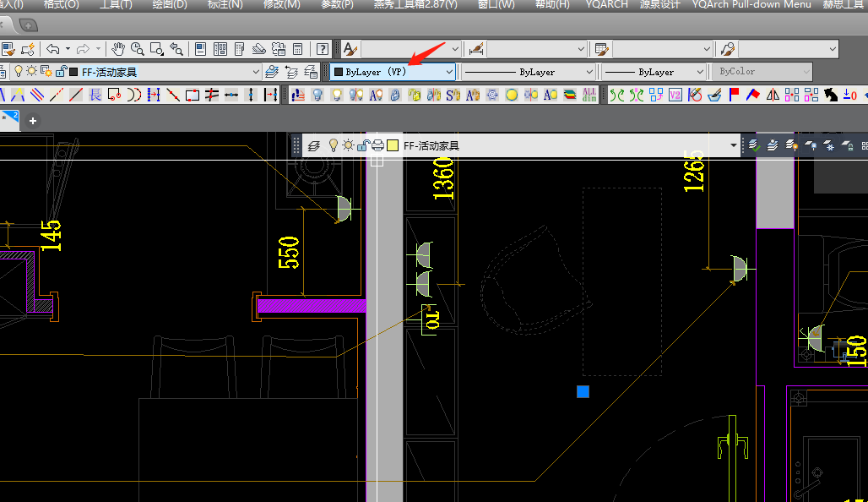The height and width of the screenshot is (502, 868).
Task: Expand the multileader style dropdown
Action: 832,49
